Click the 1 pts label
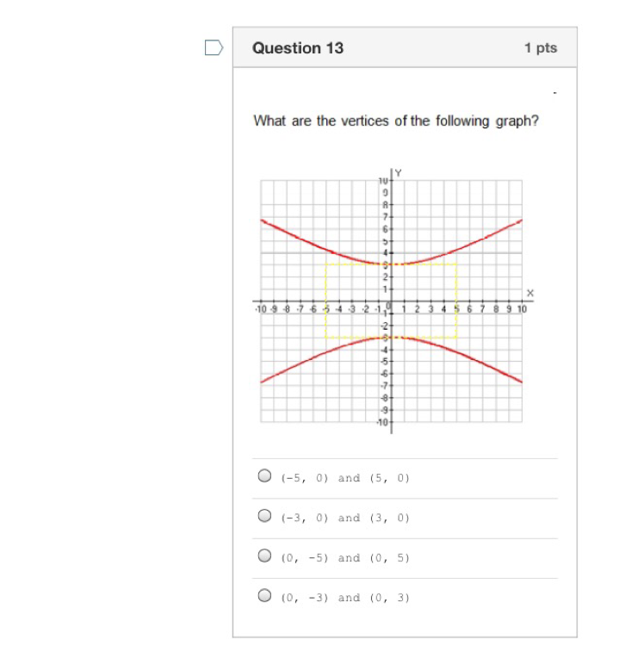The width and height of the screenshot is (644, 646). 541,48
